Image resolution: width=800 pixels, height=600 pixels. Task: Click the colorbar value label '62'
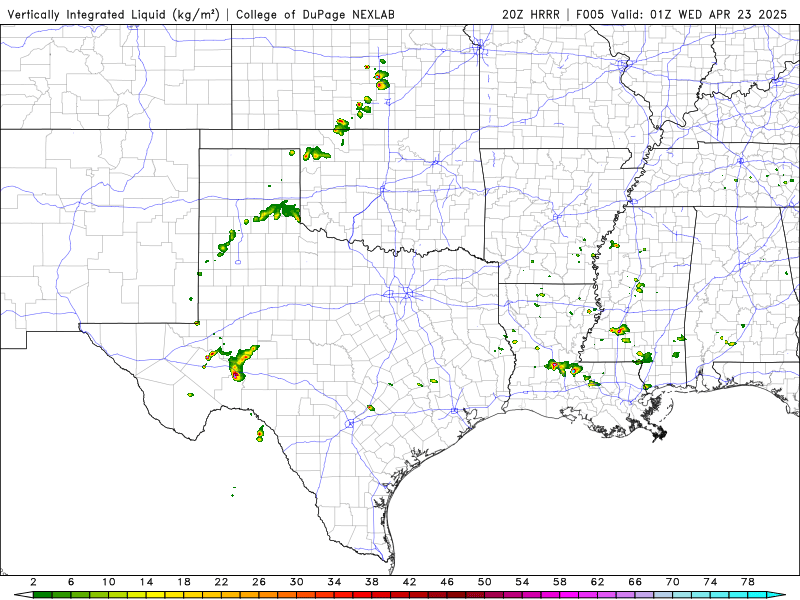pyautogui.click(x=597, y=582)
